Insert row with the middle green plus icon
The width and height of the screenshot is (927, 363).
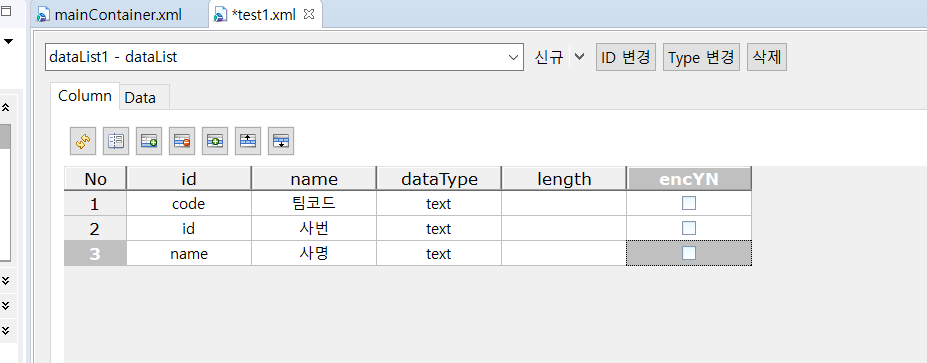pos(215,141)
